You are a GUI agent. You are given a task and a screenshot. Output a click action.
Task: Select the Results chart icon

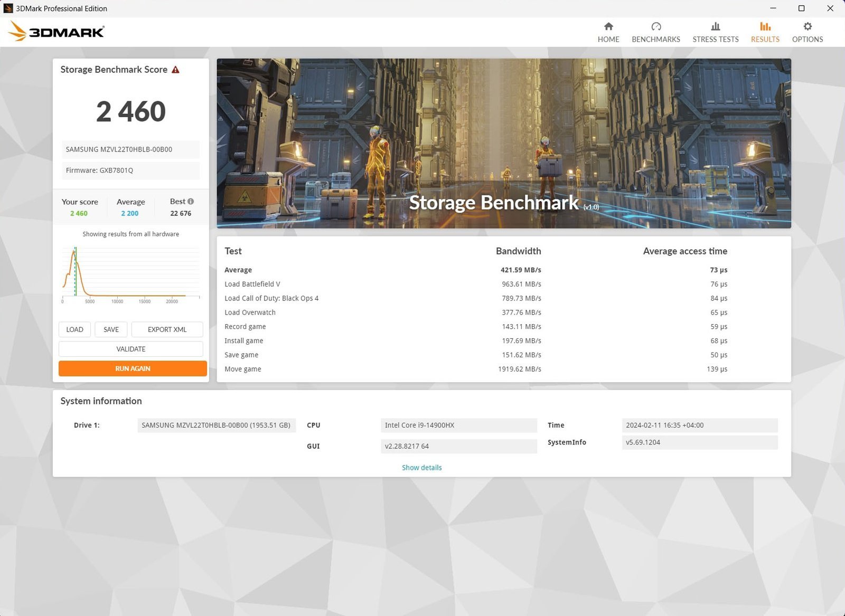tap(765, 27)
